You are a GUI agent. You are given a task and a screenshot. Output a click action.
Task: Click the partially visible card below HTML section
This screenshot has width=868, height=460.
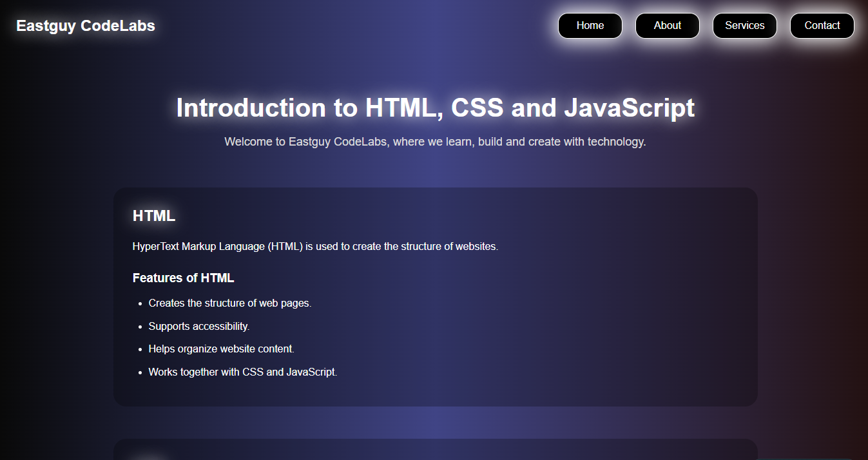[435, 450]
